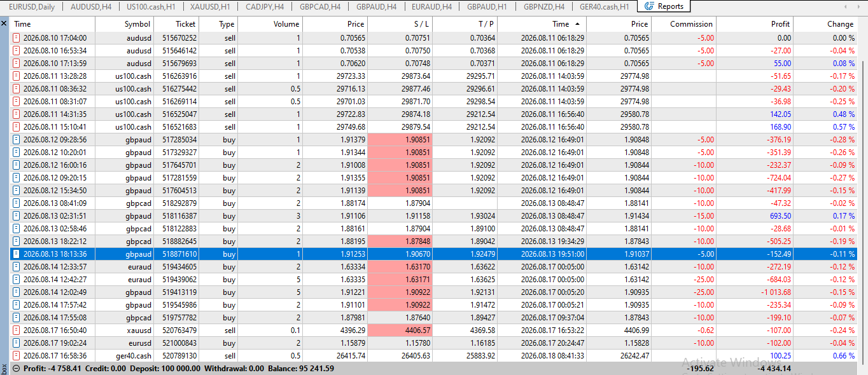
Task: Switch to the EURUSD,Daily chart tab
Action: [x=32, y=6]
